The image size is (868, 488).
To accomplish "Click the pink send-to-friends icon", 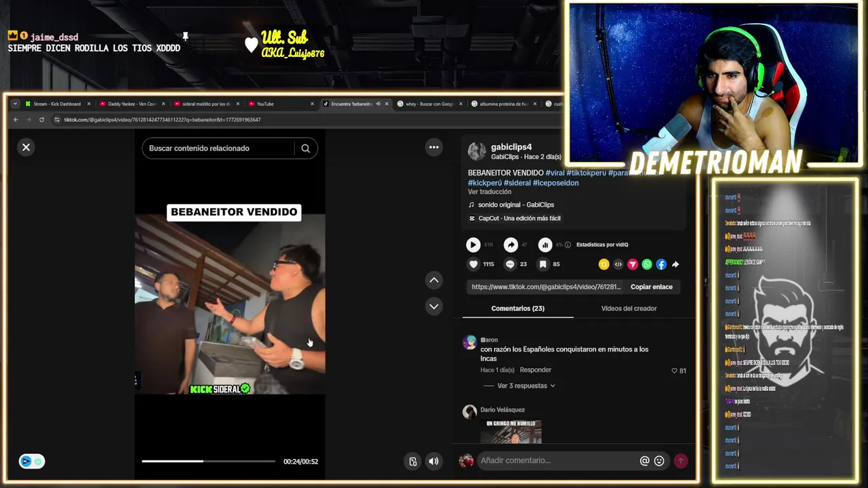I will (632, 264).
